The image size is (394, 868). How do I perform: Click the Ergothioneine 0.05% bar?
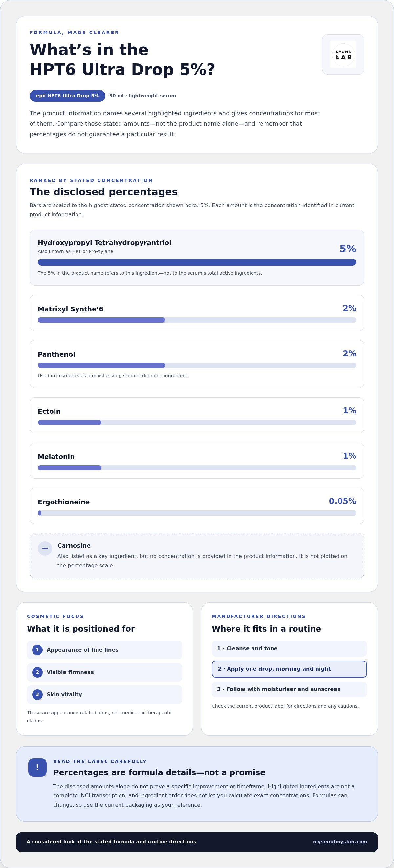pyautogui.click(x=197, y=513)
